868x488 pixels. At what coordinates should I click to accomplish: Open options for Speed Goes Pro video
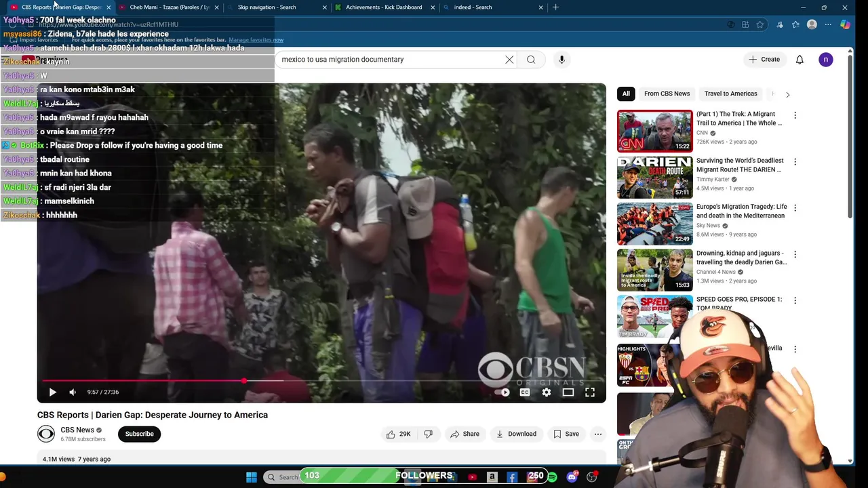tap(795, 300)
